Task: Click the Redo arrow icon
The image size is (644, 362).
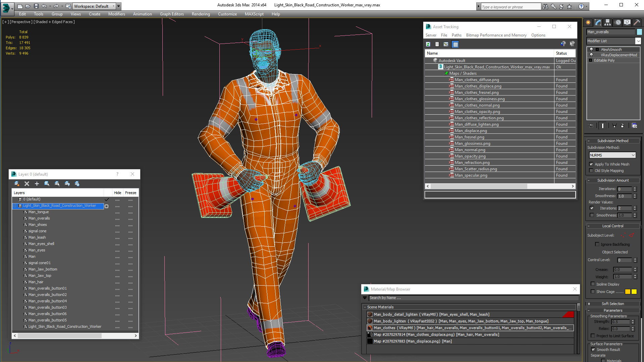Action: [x=56, y=6]
